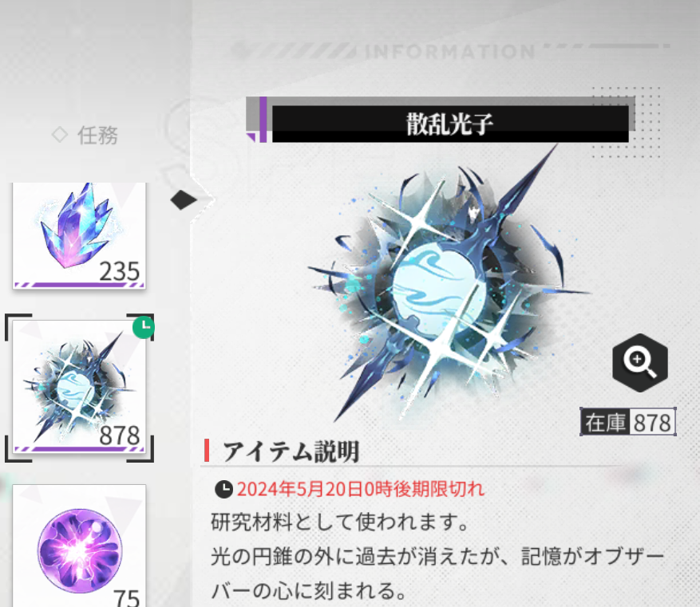Screen dimensions: 700x607
Task: Click the purple rarity bar under 878 tile
Action: pos(79,449)
